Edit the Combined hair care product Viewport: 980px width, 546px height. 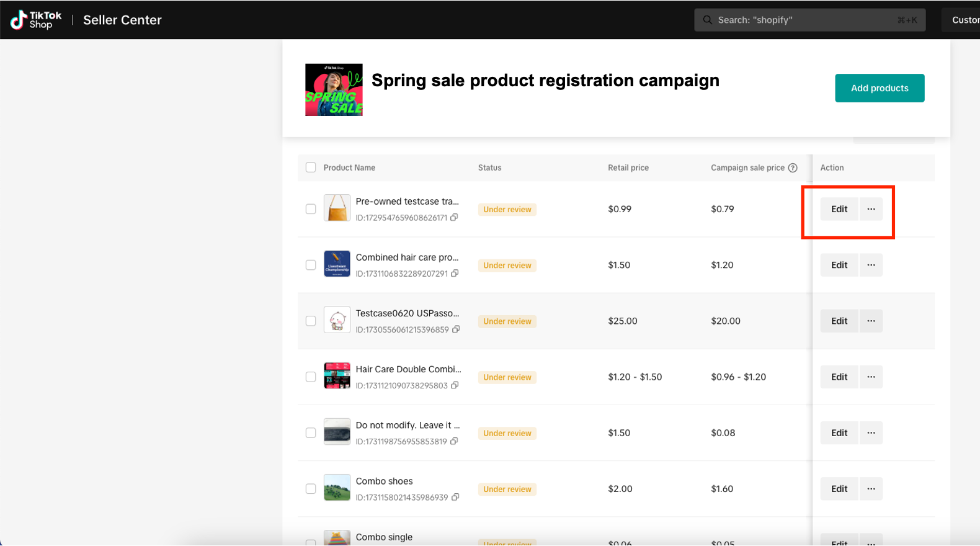pos(839,265)
